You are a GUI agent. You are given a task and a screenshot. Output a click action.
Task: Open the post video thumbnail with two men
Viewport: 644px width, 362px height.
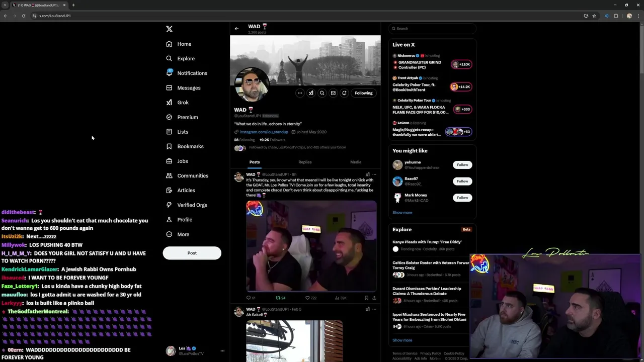pos(311,246)
